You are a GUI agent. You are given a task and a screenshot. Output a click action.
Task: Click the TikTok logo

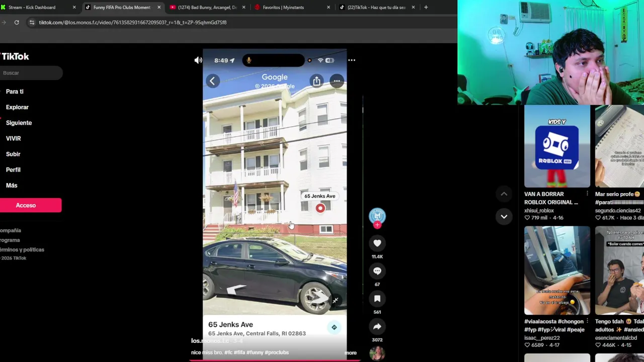[15, 56]
